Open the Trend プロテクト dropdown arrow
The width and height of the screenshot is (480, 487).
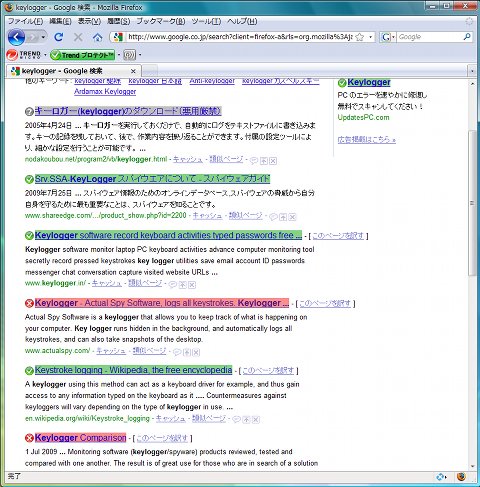click(119, 55)
